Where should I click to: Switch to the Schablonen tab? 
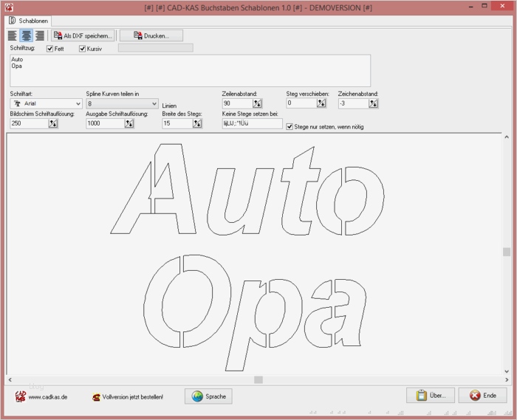pyautogui.click(x=28, y=21)
